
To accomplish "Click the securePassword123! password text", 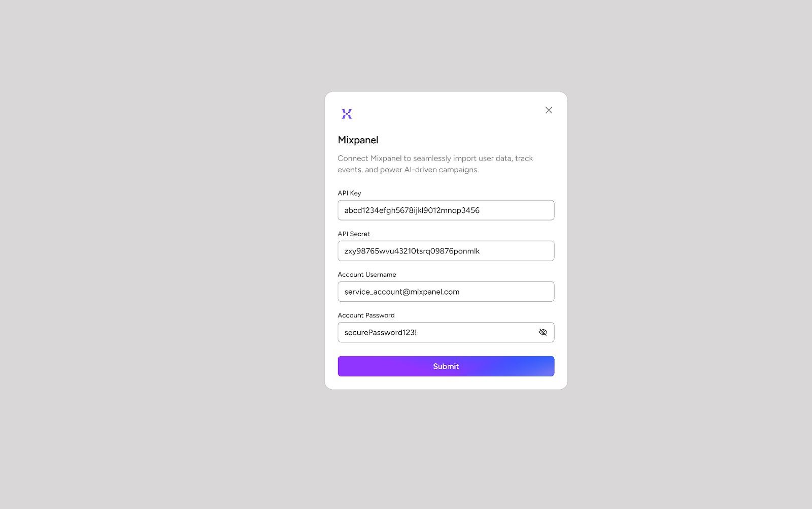I will [x=381, y=332].
